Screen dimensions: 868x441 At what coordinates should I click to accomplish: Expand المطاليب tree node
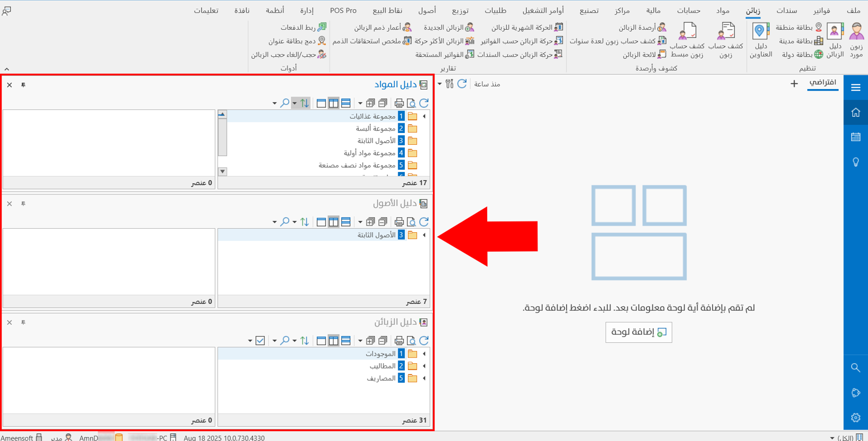[424, 366]
